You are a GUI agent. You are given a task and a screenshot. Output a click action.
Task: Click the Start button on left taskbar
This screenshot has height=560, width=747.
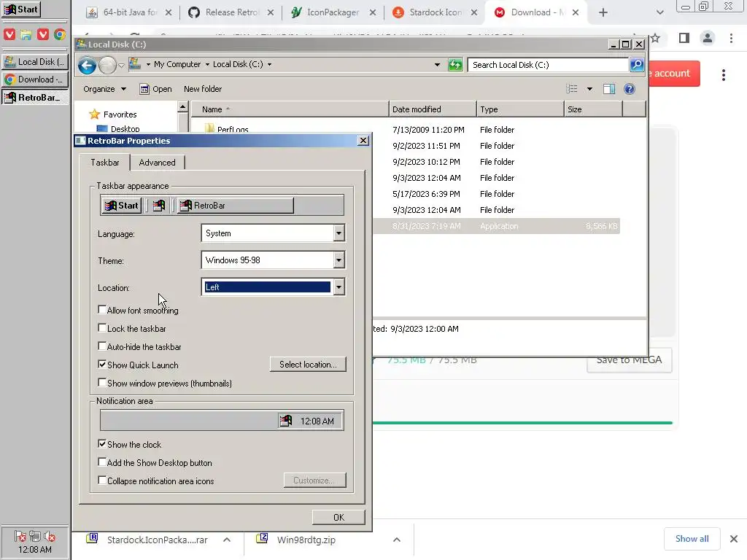coord(21,9)
